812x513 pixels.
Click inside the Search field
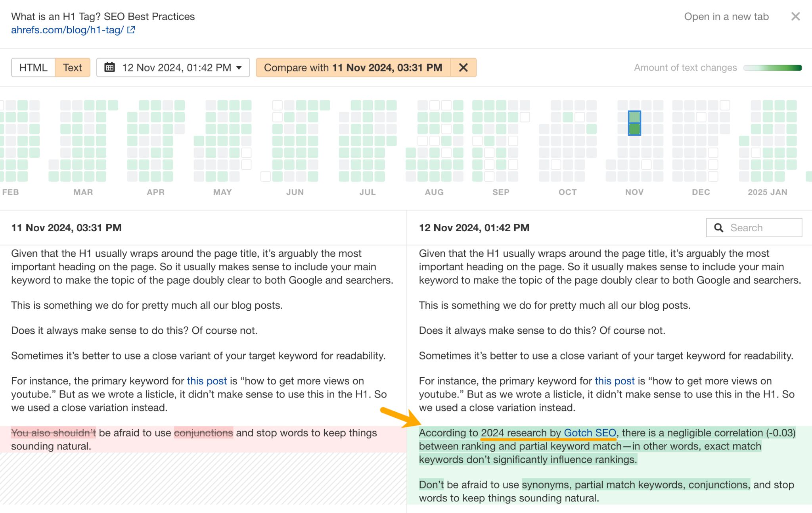coord(753,227)
